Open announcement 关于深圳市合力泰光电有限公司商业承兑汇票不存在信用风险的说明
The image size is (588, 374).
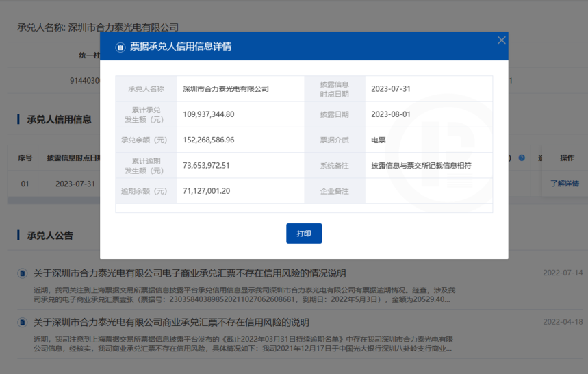coord(171,322)
